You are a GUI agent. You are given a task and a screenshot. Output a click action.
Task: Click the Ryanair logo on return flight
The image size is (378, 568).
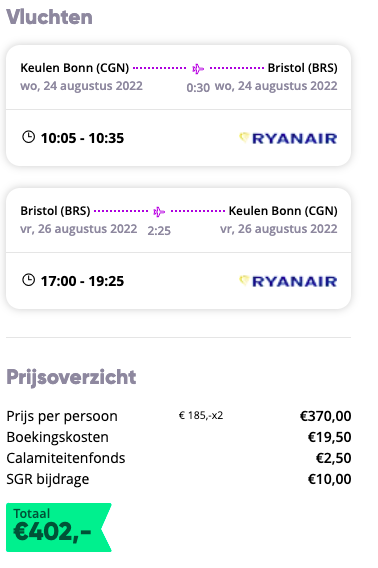288,281
